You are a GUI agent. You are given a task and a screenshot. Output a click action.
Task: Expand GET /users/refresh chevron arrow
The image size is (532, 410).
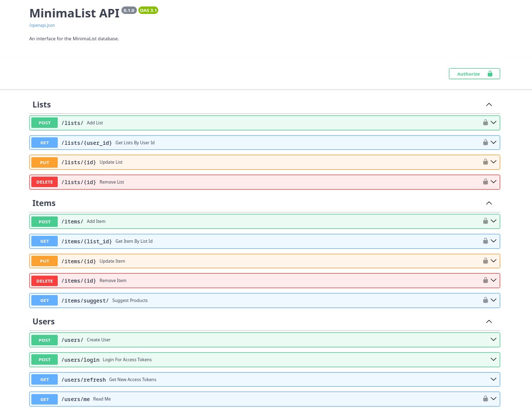click(x=493, y=379)
